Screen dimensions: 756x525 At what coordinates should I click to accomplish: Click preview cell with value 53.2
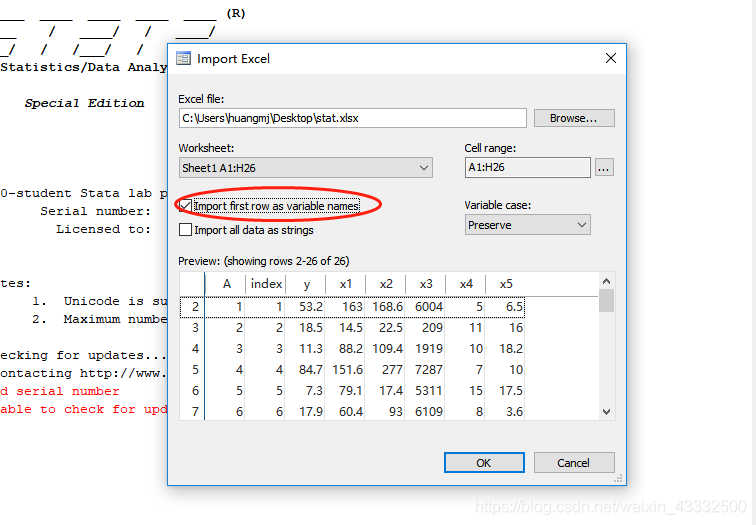[x=305, y=307]
